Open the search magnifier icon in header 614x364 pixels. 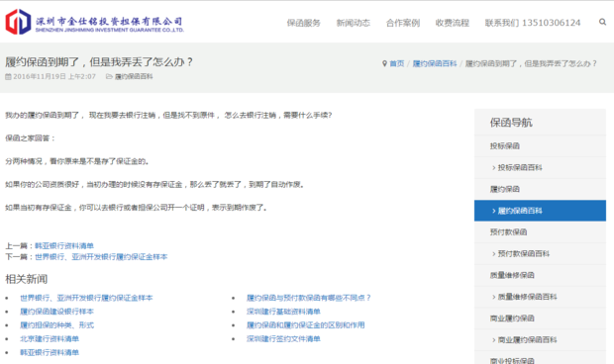[x=602, y=22]
